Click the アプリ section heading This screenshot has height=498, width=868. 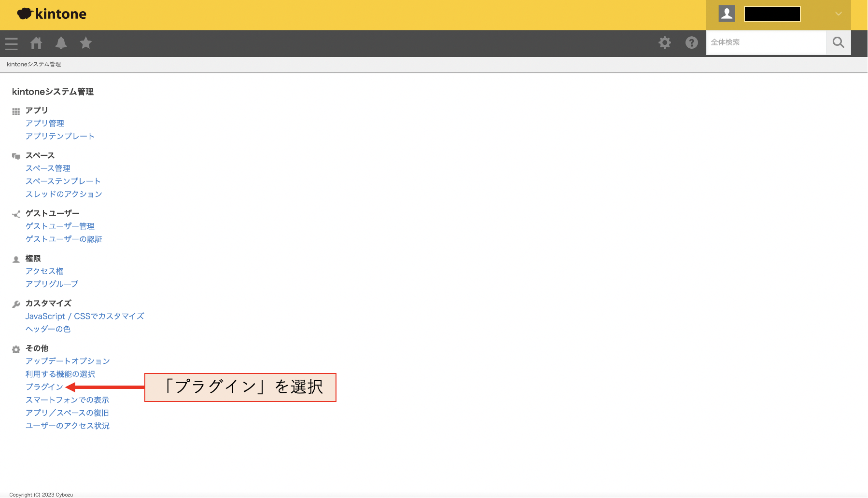click(37, 111)
